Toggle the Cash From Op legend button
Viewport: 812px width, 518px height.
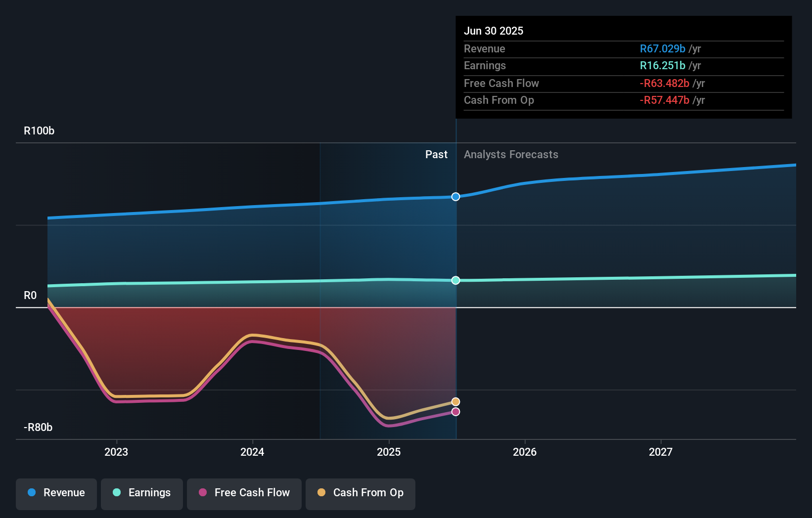pos(361,494)
